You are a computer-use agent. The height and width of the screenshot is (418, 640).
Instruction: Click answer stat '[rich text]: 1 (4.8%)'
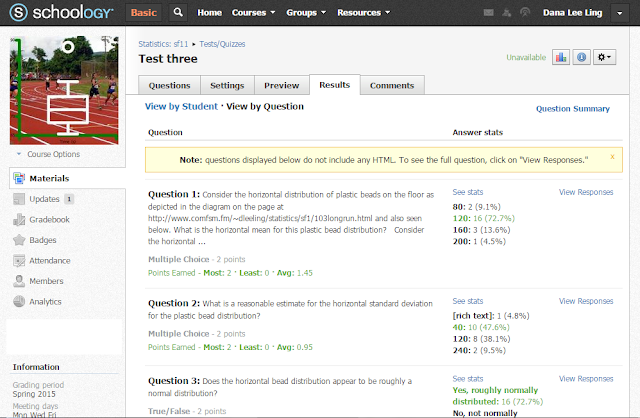tap(491, 316)
